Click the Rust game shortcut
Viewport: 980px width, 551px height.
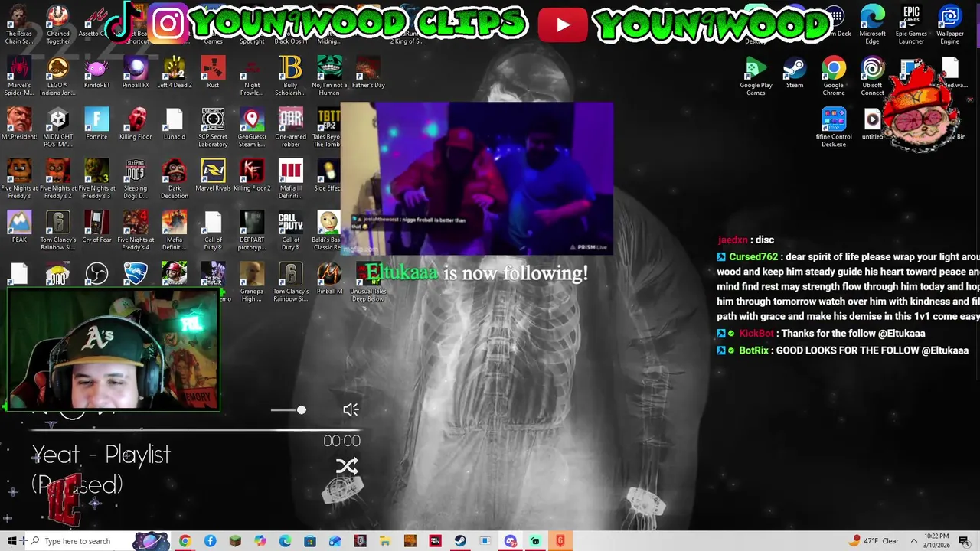pyautogui.click(x=213, y=73)
